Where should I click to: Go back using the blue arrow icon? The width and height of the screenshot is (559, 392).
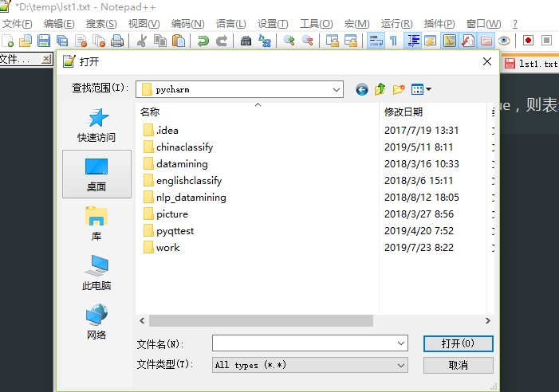tap(362, 90)
